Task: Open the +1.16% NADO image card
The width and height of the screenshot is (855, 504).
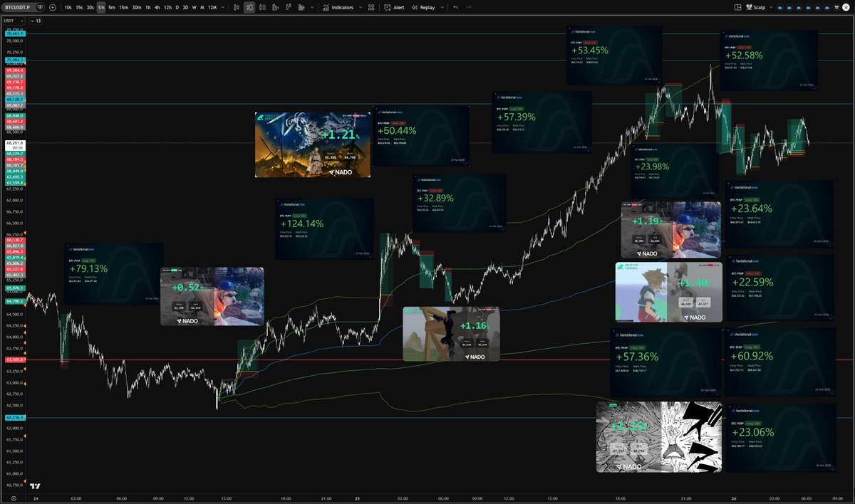Action: [451, 334]
